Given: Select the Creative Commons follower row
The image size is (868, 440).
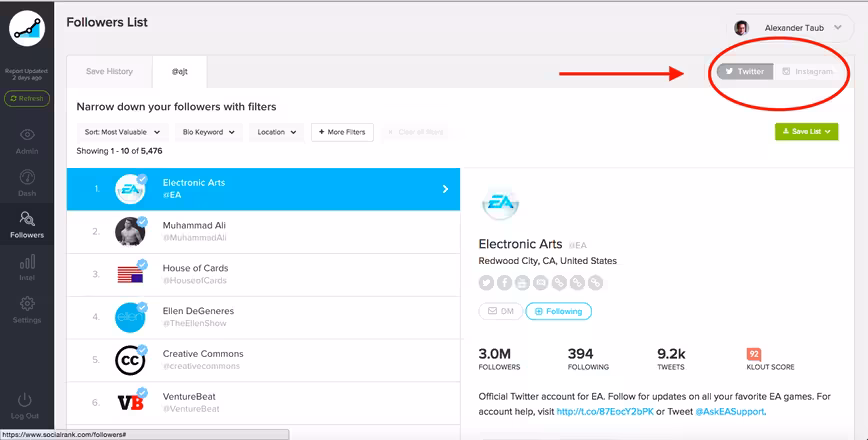Looking at the screenshot, I should pyautogui.click(x=264, y=360).
